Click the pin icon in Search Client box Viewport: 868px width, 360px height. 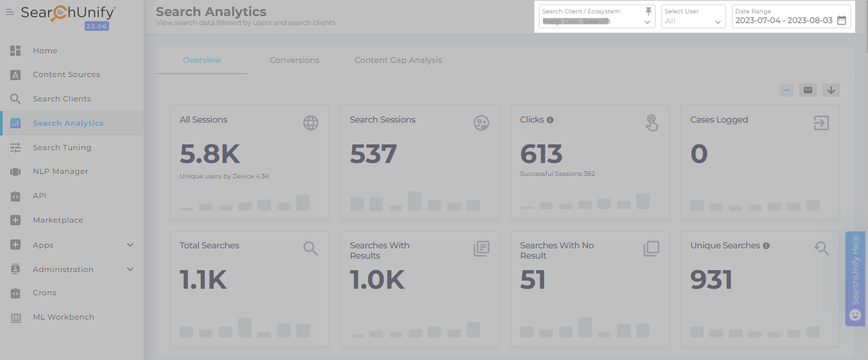click(649, 12)
